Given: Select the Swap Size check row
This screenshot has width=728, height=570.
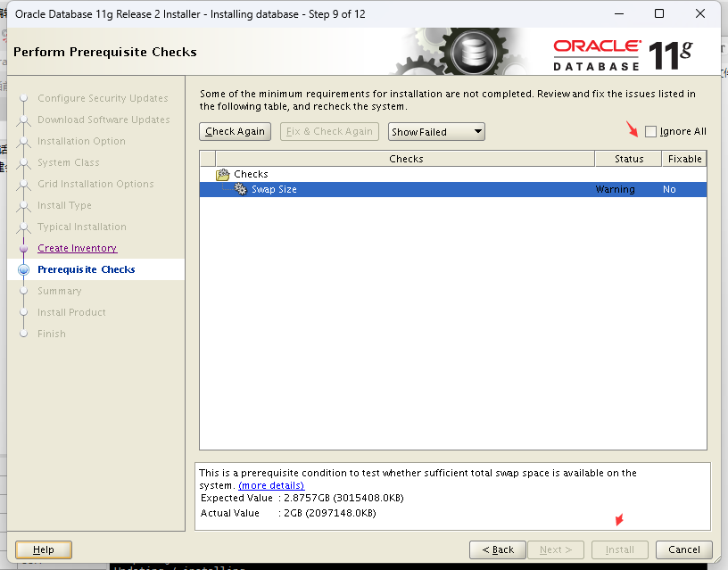Looking at the screenshot, I should (x=453, y=189).
